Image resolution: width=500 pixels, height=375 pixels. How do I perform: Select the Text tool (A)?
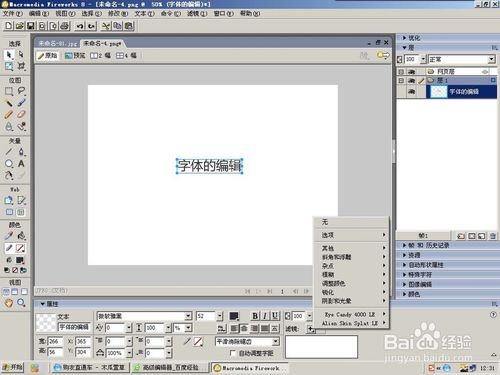(x=21, y=163)
